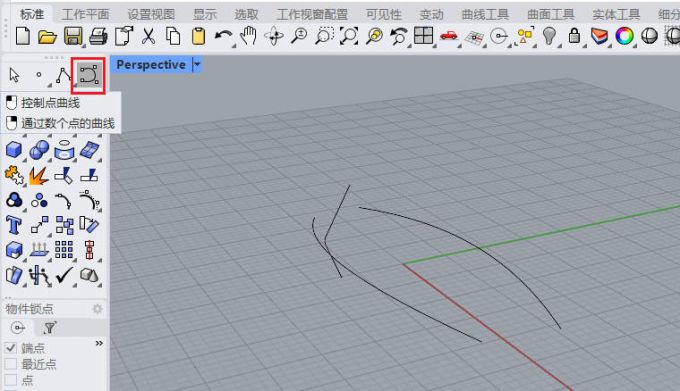Open the 实体工具 tab
The image size is (680, 391).
pos(616,14)
